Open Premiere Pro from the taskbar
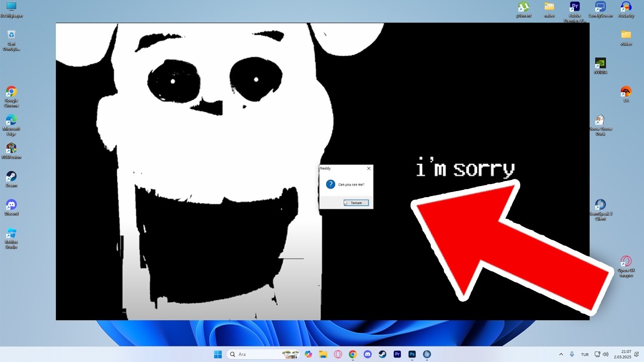The width and height of the screenshot is (644, 362). click(397, 354)
